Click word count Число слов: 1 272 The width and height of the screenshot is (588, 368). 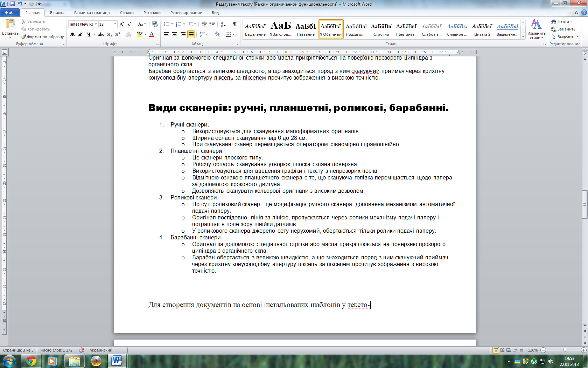tap(56, 350)
